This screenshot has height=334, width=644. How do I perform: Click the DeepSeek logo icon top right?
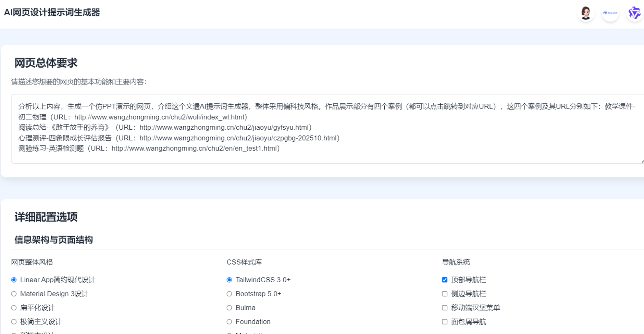tap(610, 13)
